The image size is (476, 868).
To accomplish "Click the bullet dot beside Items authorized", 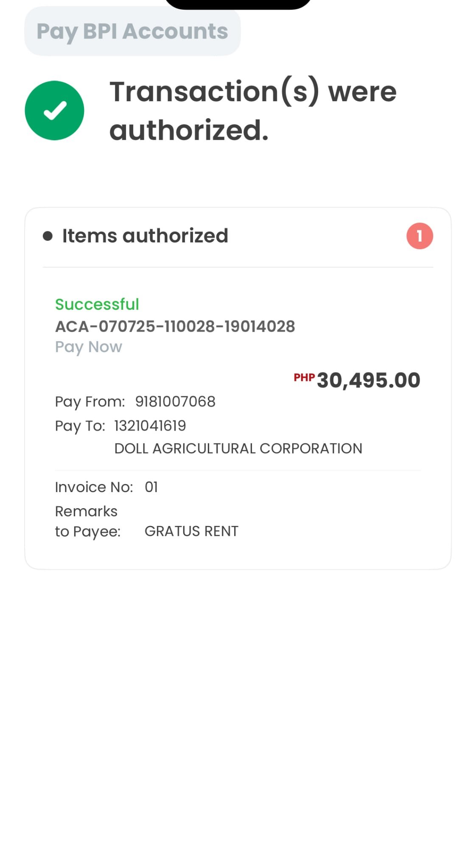I will pos(48,236).
